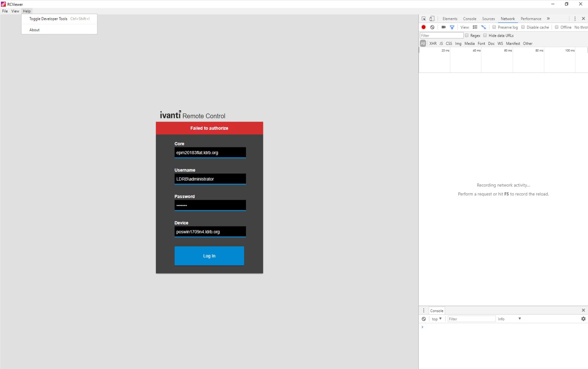Open Console settings gear icon
Viewport: 588px width, 369px height.
583,319
